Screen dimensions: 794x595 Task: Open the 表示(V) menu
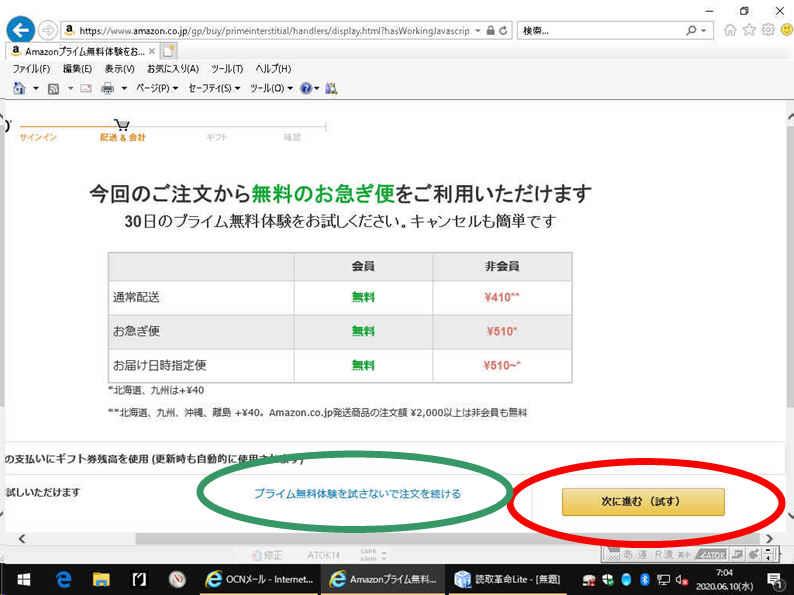coord(120,68)
